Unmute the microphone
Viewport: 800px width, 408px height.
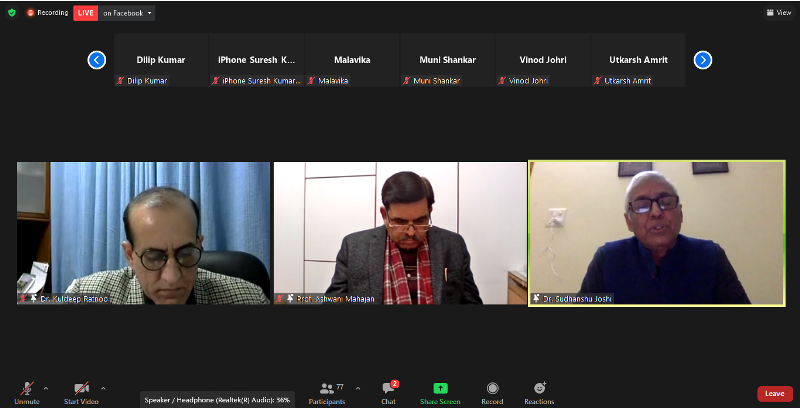26,389
